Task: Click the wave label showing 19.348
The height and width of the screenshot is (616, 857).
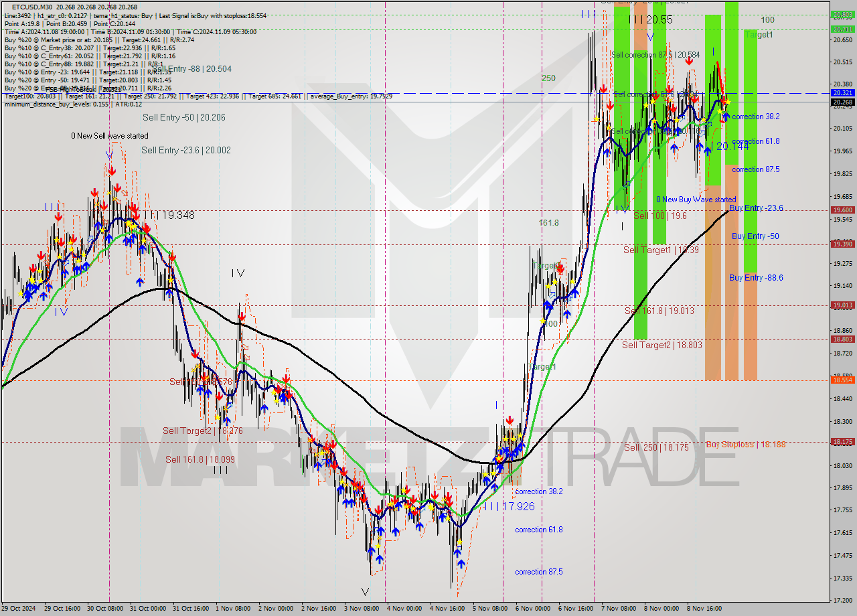Action: coord(169,216)
